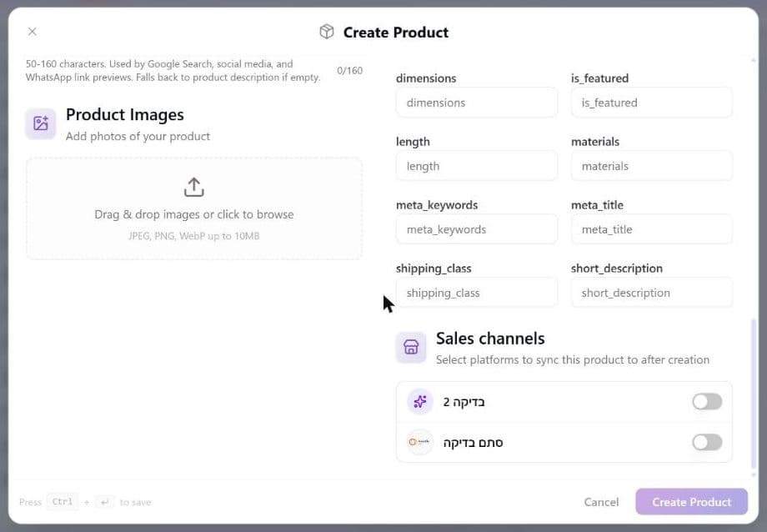Image resolution: width=767 pixels, height=532 pixels.
Task: Enable the סתם בדיקה sales channel toggle
Action: point(707,443)
